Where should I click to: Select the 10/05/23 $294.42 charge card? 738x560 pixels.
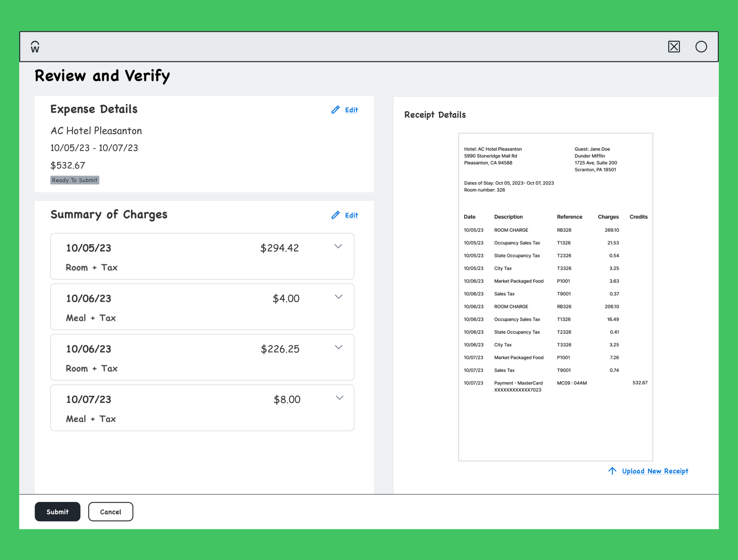coord(202,256)
